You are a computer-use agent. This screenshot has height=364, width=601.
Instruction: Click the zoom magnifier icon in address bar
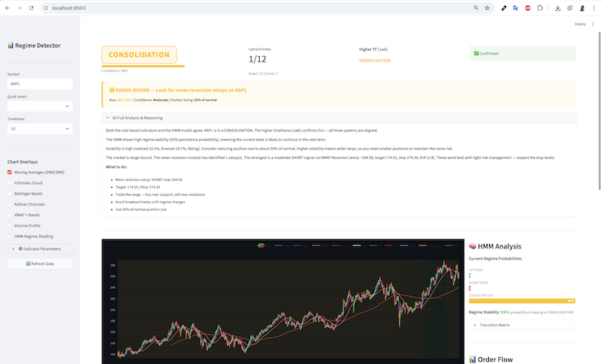pyautogui.click(x=476, y=8)
